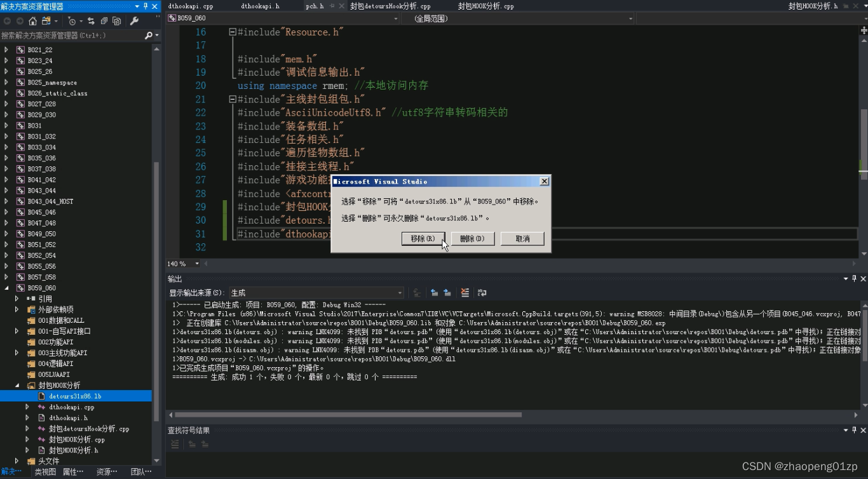Expand the 外部依赖项 node
The height and width of the screenshot is (479, 868).
click(17, 309)
